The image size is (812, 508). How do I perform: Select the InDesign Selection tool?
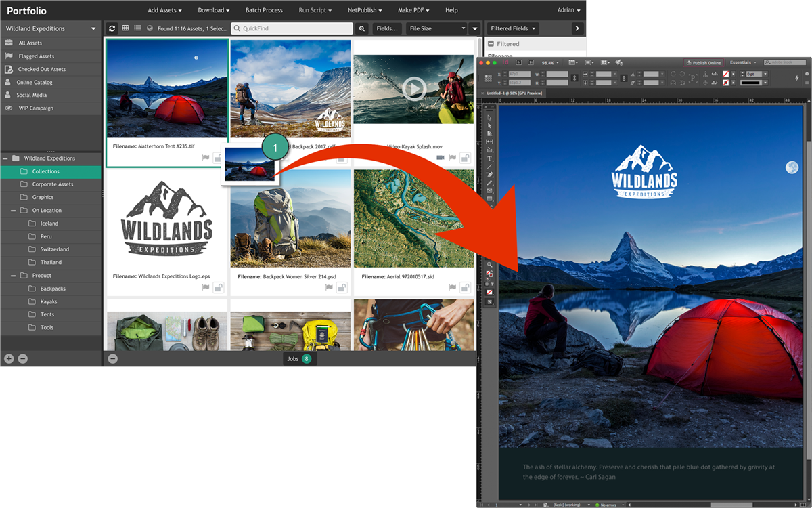(x=489, y=118)
